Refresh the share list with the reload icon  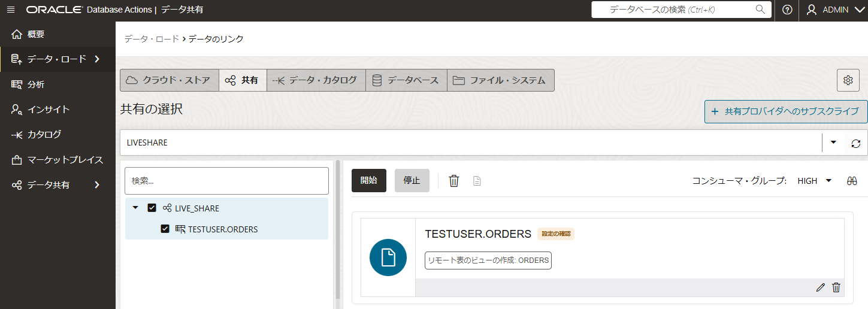tap(855, 143)
